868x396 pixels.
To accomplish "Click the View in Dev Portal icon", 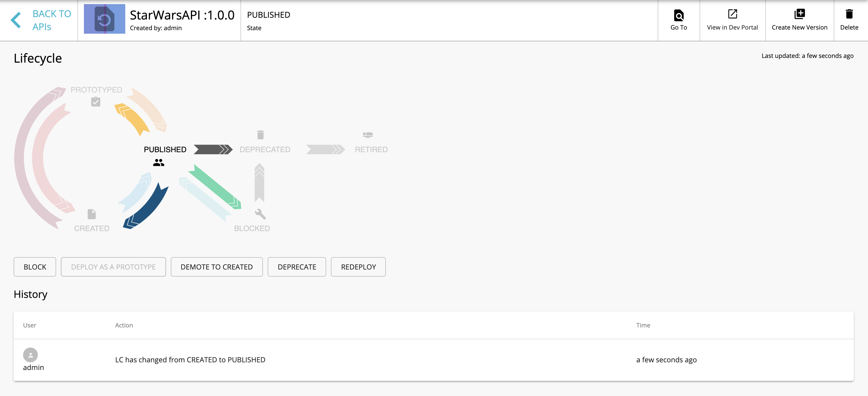I will (733, 14).
